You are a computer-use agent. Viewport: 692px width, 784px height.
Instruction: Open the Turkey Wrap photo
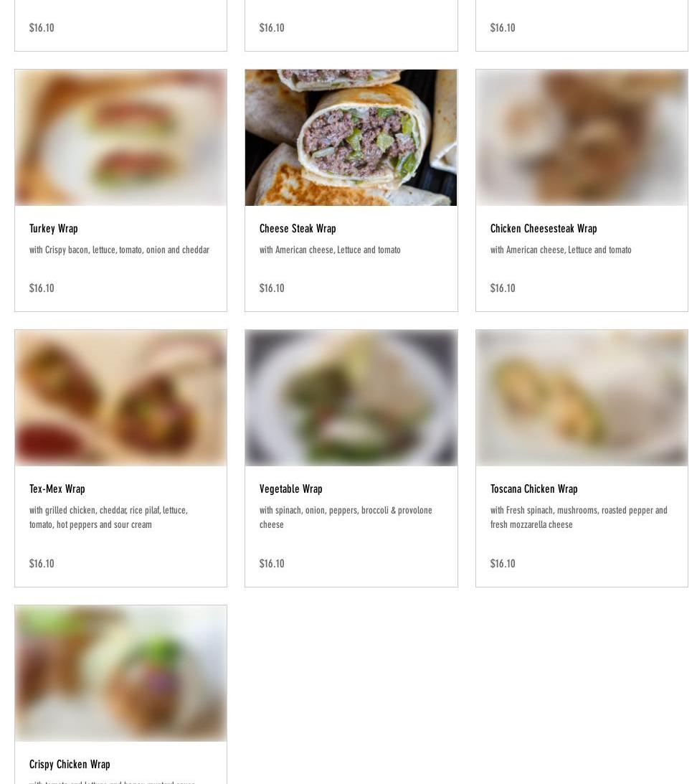tap(120, 138)
